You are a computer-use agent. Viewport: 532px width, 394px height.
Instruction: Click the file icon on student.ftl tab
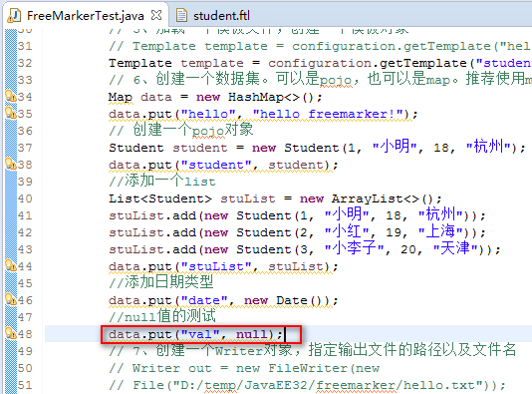(x=182, y=15)
